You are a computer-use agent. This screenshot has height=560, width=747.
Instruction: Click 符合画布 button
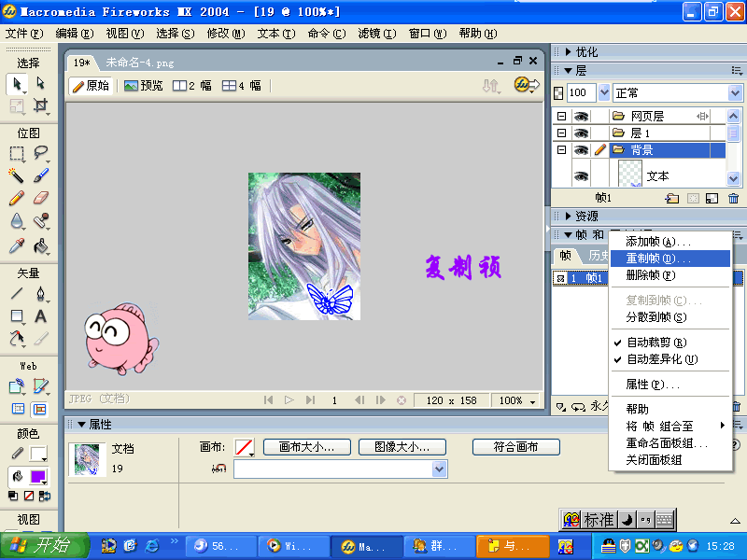pos(516,447)
